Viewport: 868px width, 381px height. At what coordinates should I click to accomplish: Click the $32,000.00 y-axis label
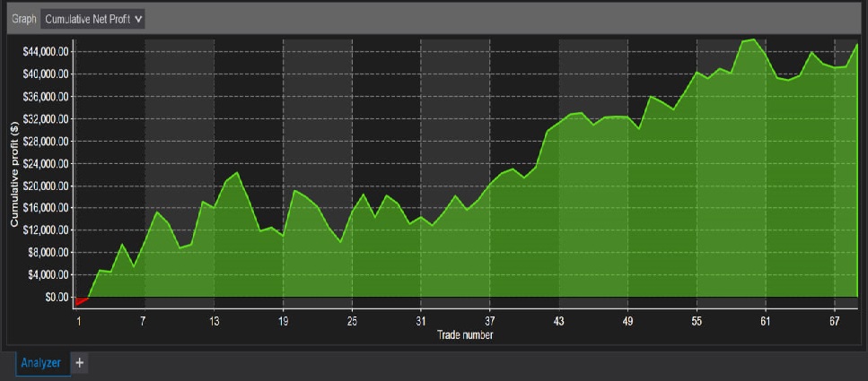[x=45, y=118]
